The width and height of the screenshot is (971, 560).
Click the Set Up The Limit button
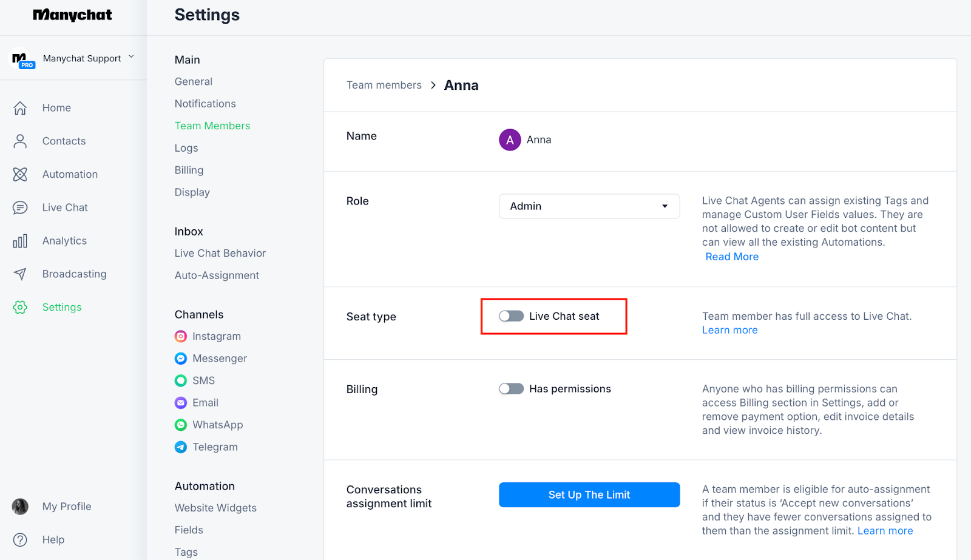pyautogui.click(x=589, y=495)
